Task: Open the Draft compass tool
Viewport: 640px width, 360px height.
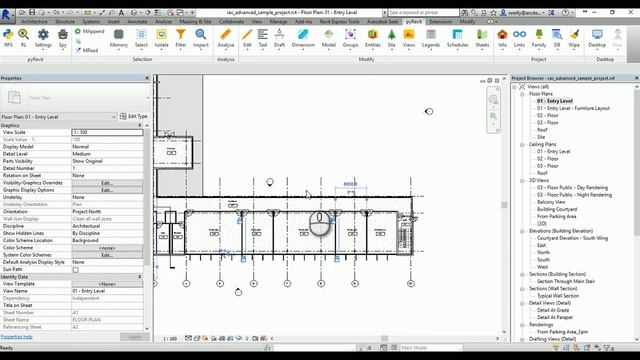Action: (279, 38)
